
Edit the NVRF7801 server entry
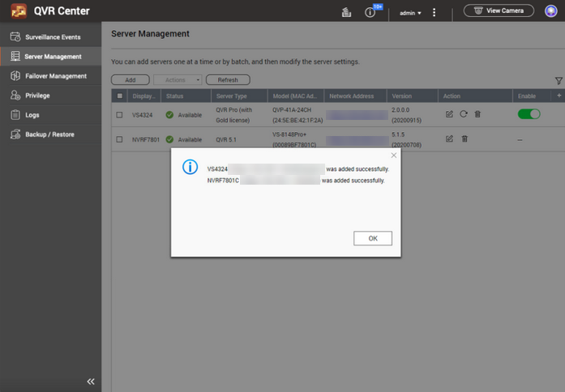(449, 138)
